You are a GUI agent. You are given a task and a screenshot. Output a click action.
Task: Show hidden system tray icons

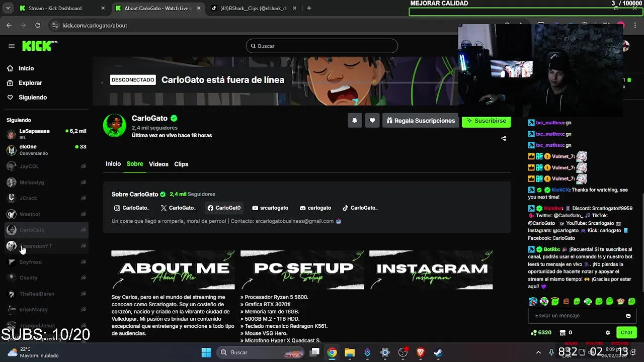click(538, 352)
